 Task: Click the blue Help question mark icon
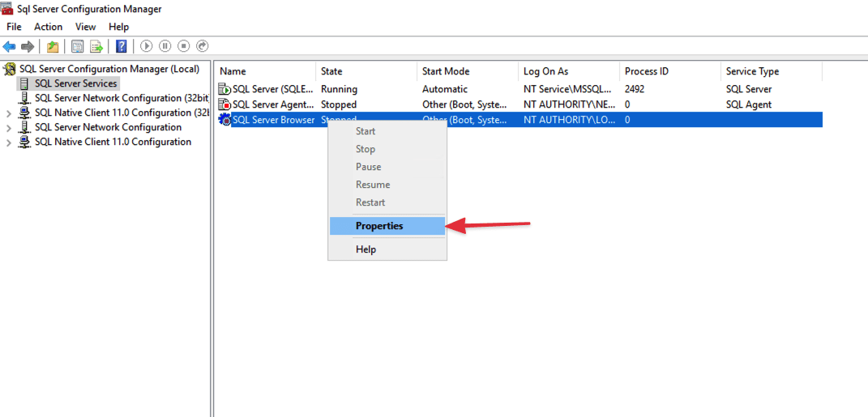[x=122, y=47]
